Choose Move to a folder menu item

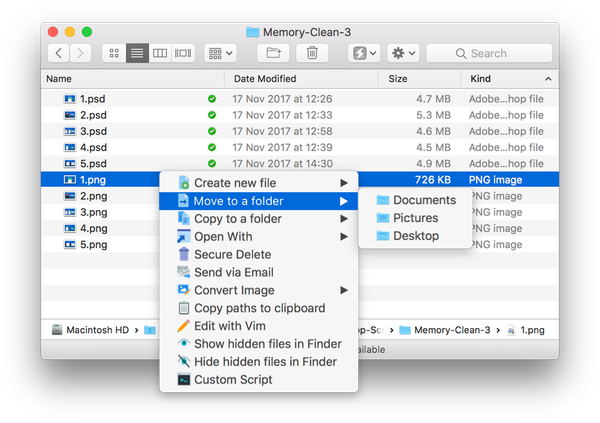click(259, 201)
